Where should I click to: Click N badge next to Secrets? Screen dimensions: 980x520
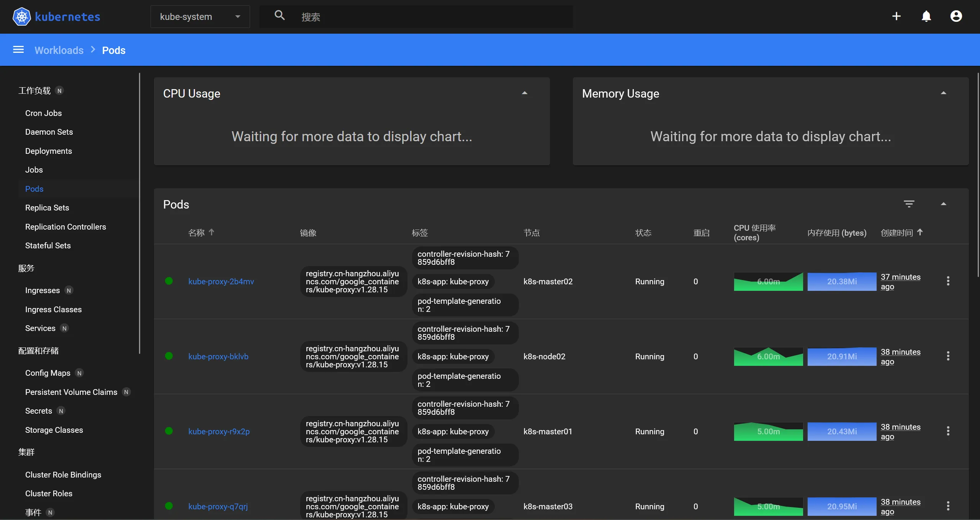coord(61,411)
